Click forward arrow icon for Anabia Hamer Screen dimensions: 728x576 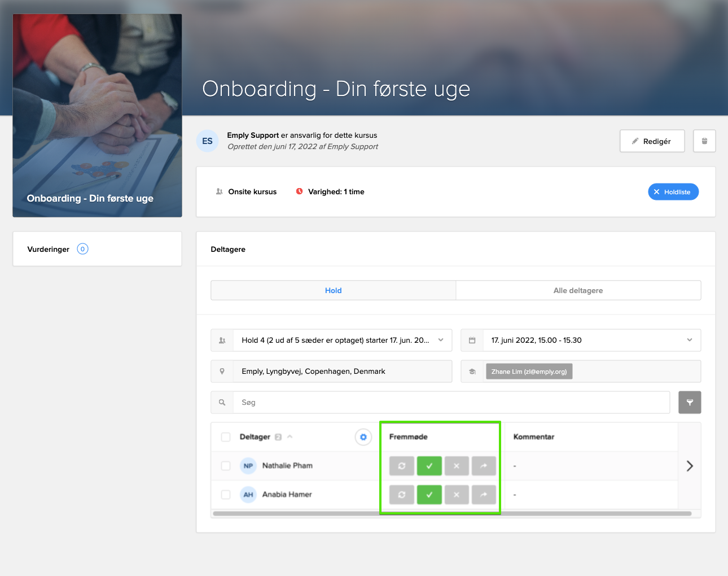point(484,495)
